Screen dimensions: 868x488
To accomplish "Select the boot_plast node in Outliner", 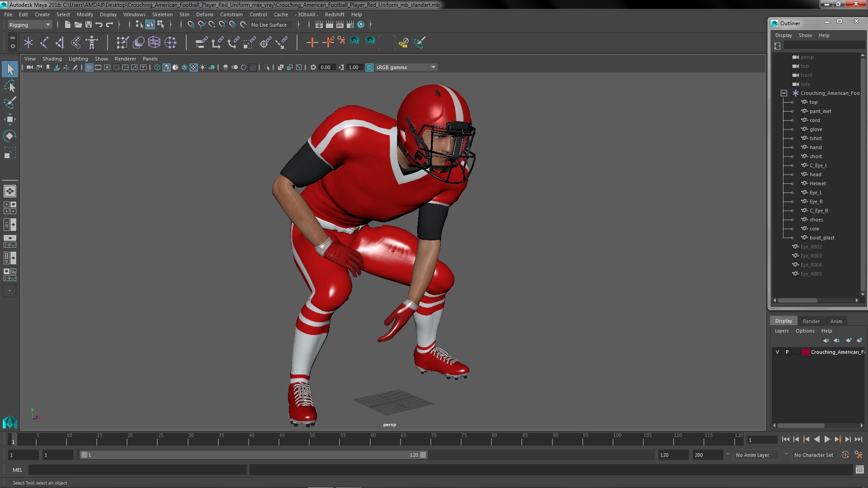I will [821, 238].
